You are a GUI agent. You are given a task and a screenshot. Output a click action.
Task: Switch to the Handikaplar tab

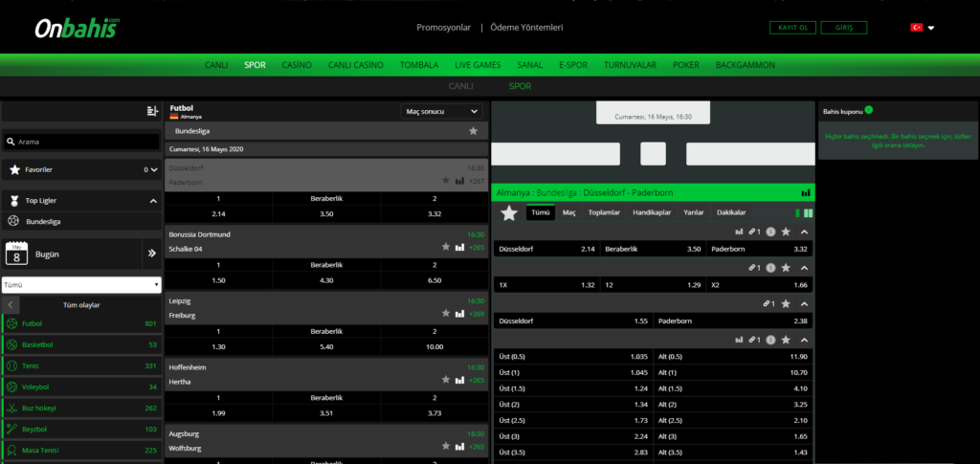pyautogui.click(x=652, y=213)
